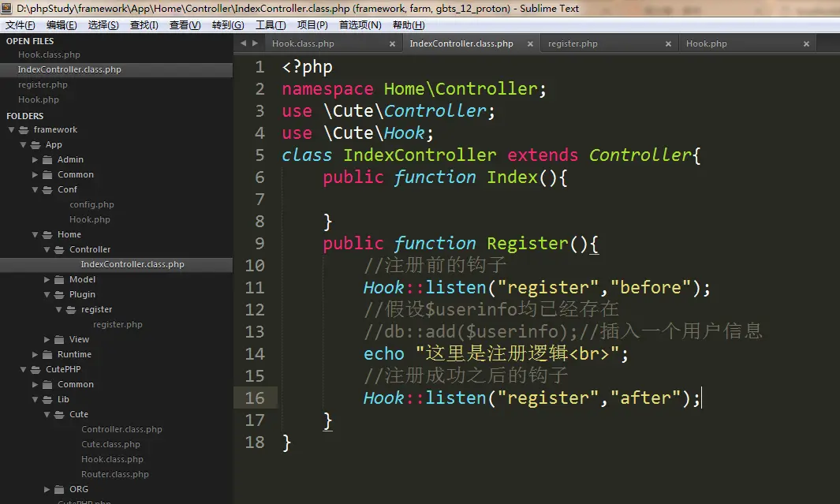Viewport: 840px width, 504px height.
Task: Expand the Admin folder
Action: (35, 159)
